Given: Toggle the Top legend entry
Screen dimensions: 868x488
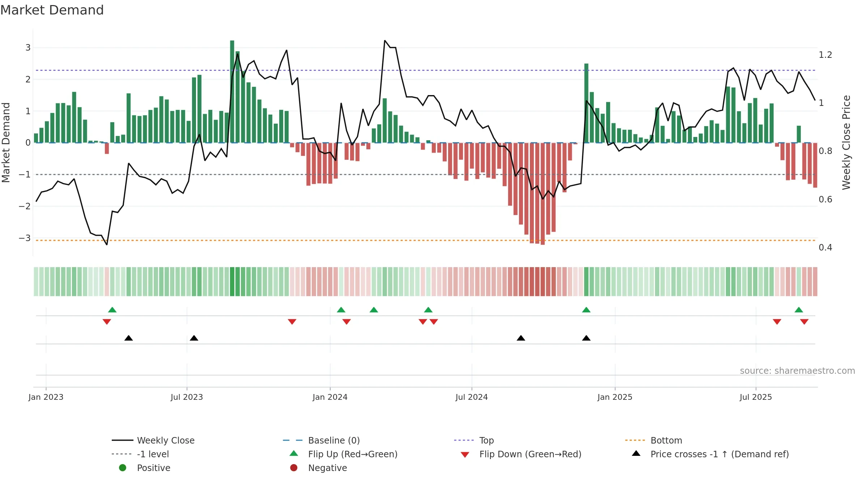Looking at the screenshot, I should tap(474, 440).
